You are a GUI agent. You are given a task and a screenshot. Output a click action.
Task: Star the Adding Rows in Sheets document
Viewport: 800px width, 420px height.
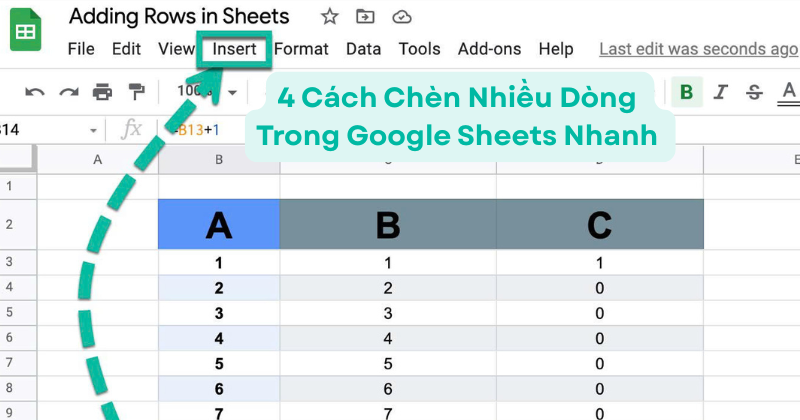click(330, 17)
